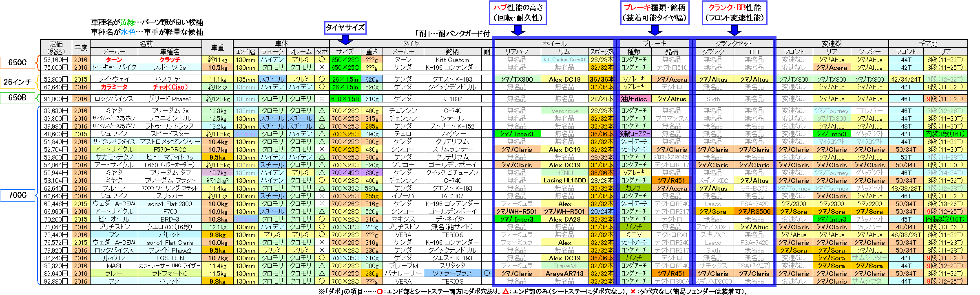This screenshot has width=980, height=295.
Task: Select the スリムランナー tire brand cell
Action: pyautogui.click(x=452, y=149)
